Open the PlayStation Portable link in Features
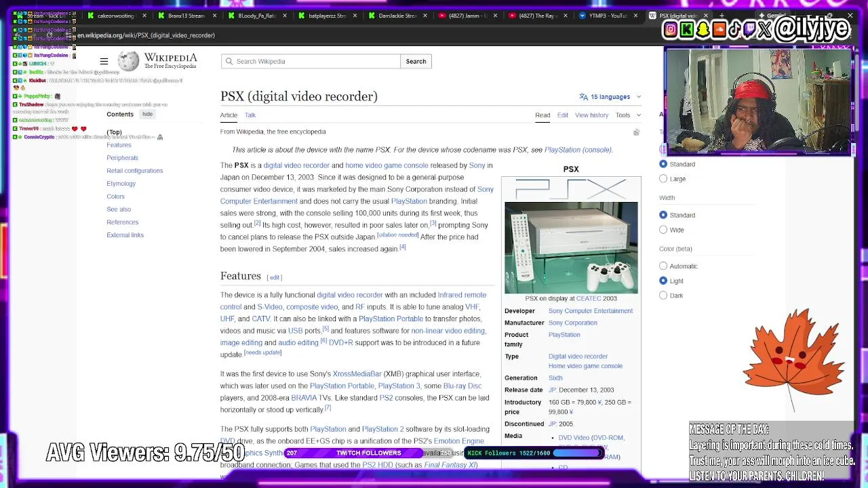Screen dimensions: 868x488 [x=391, y=319]
